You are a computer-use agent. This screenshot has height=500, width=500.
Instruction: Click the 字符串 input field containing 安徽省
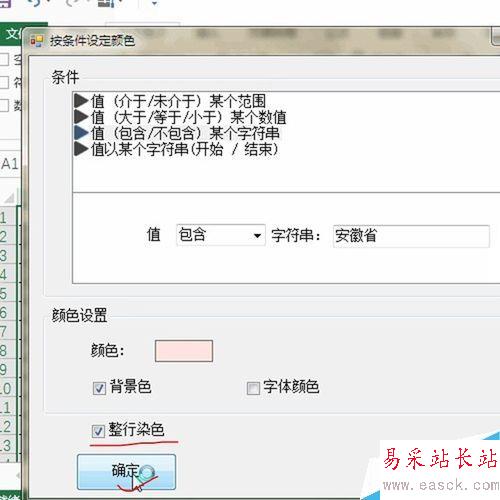(x=411, y=236)
